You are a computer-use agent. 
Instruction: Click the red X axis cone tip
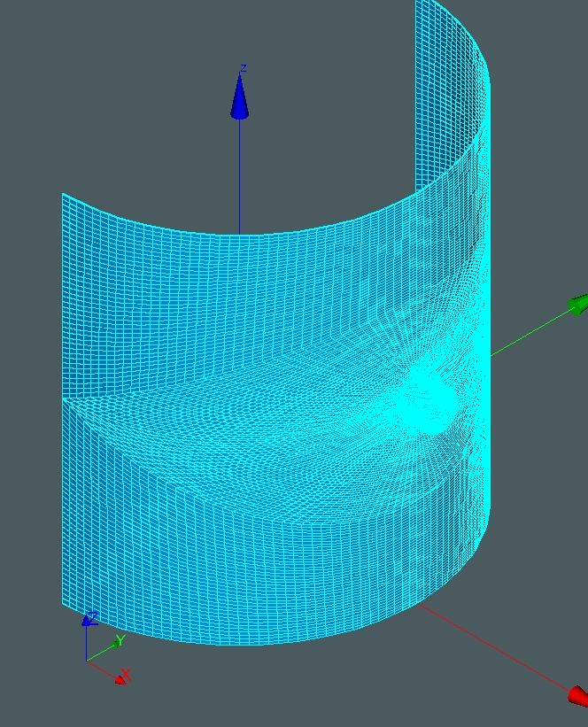pyautogui.click(x=579, y=696)
